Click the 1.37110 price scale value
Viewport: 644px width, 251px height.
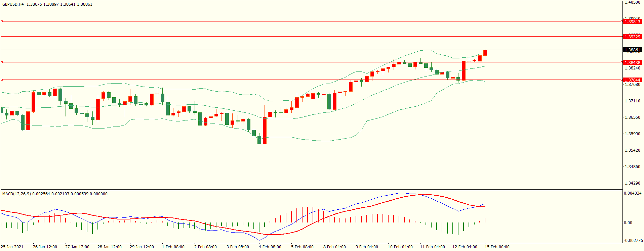point(632,101)
